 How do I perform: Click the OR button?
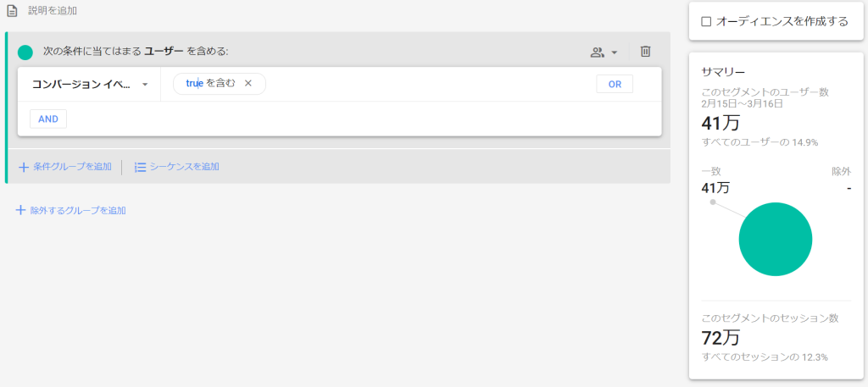(x=615, y=84)
